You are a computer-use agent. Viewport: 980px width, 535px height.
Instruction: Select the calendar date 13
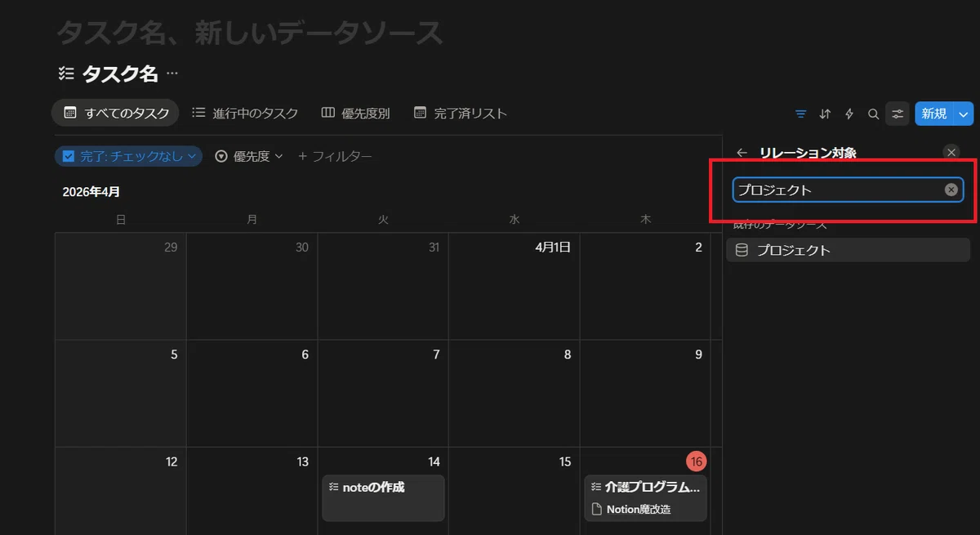[302, 461]
